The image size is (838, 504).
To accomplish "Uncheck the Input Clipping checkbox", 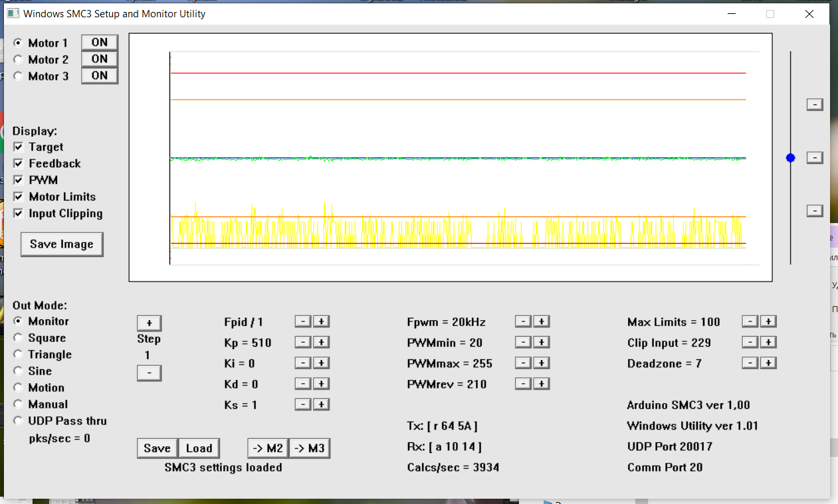I will 19,213.
